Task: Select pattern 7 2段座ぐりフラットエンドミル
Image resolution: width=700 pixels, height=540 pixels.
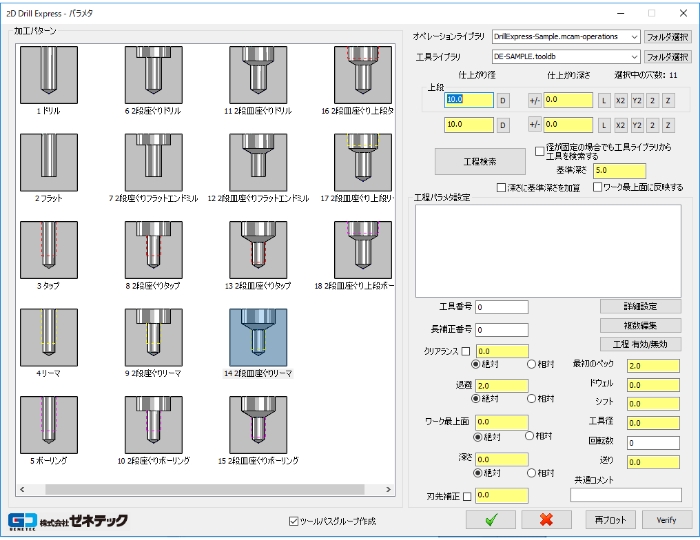Action: [154, 162]
